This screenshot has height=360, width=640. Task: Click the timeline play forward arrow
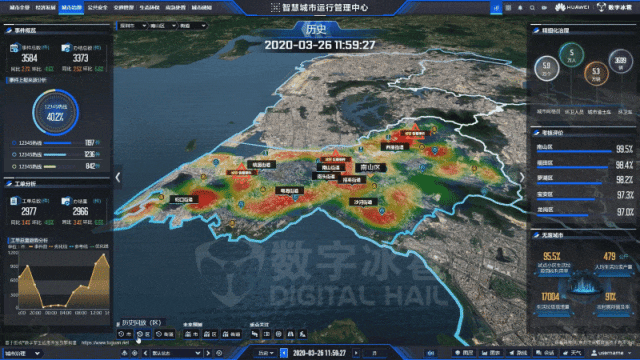(x=356, y=353)
